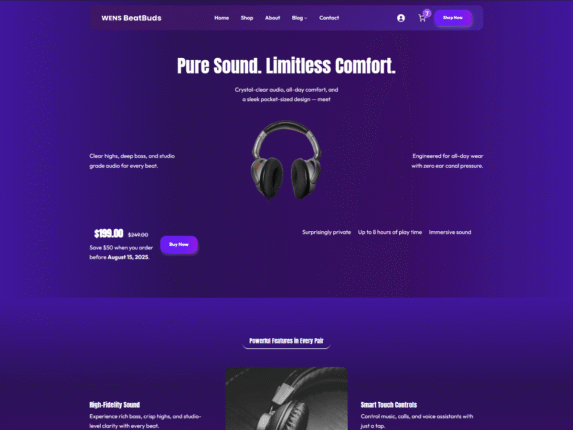Select the hero headphones product image
This screenshot has height=430, width=573.
(286, 161)
